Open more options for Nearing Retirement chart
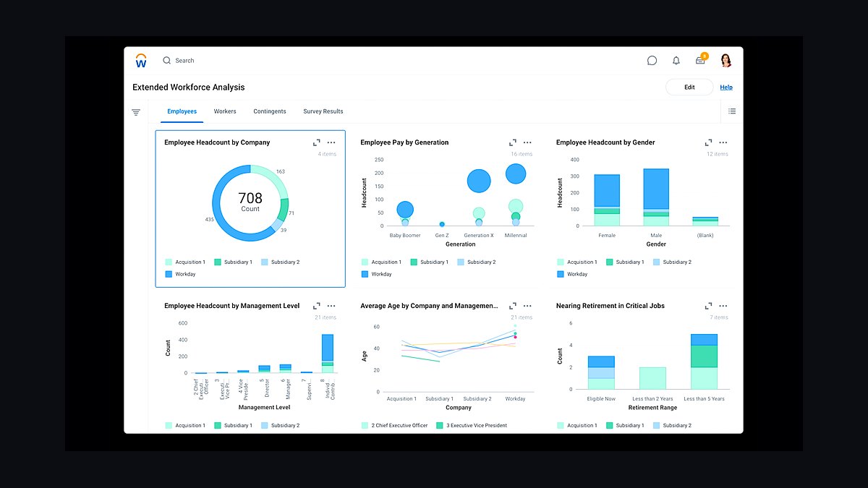This screenshot has height=488, width=868. (723, 306)
